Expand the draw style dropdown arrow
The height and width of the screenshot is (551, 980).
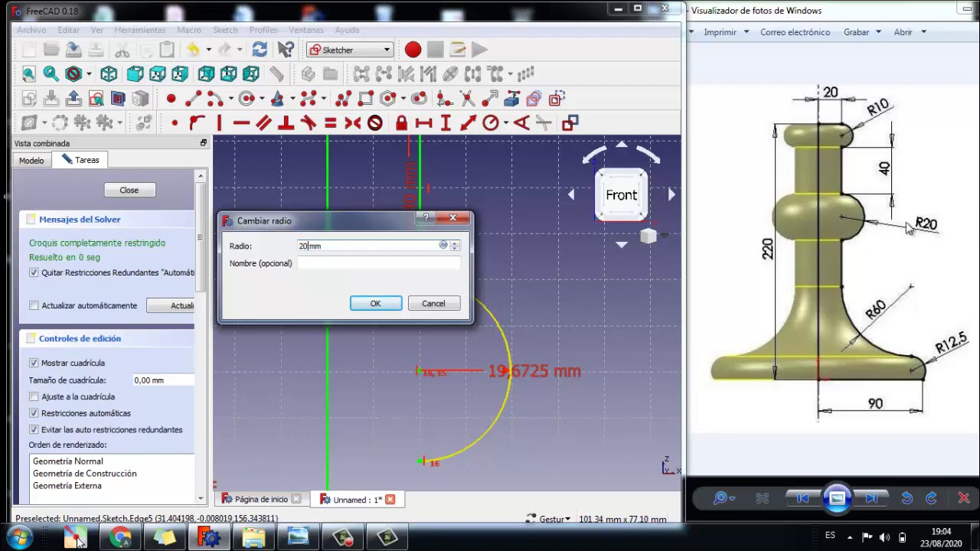click(89, 74)
